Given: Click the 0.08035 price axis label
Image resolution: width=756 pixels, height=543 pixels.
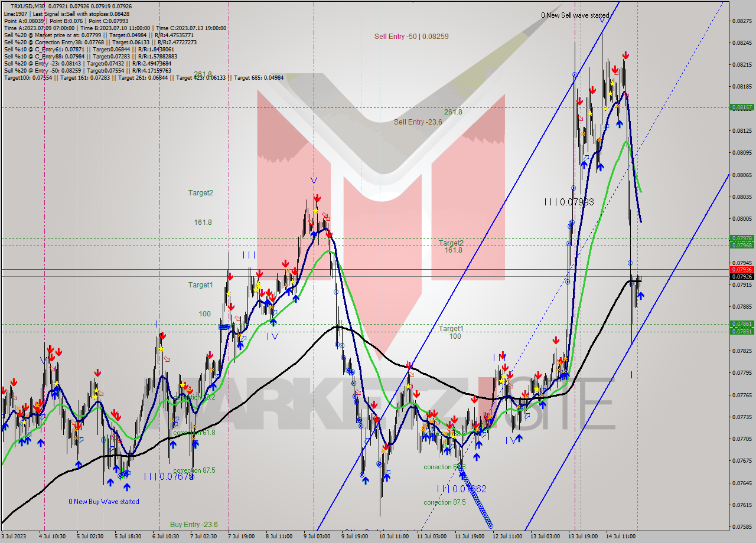Looking at the screenshot, I should point(742,197).
